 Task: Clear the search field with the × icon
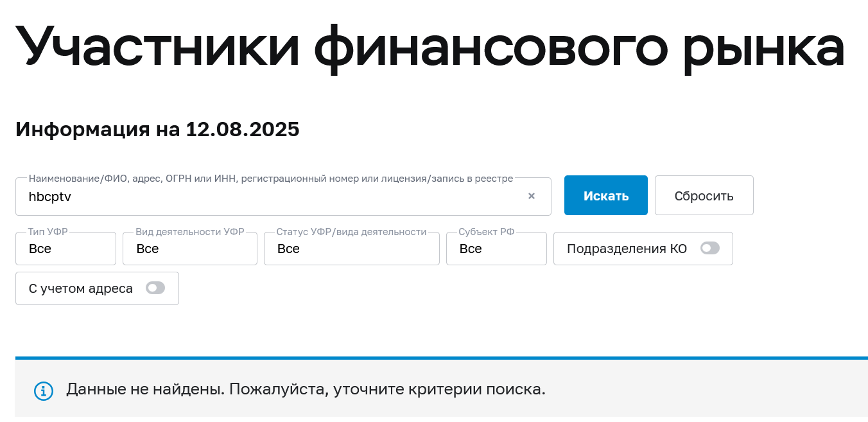[x=532, y=197]
